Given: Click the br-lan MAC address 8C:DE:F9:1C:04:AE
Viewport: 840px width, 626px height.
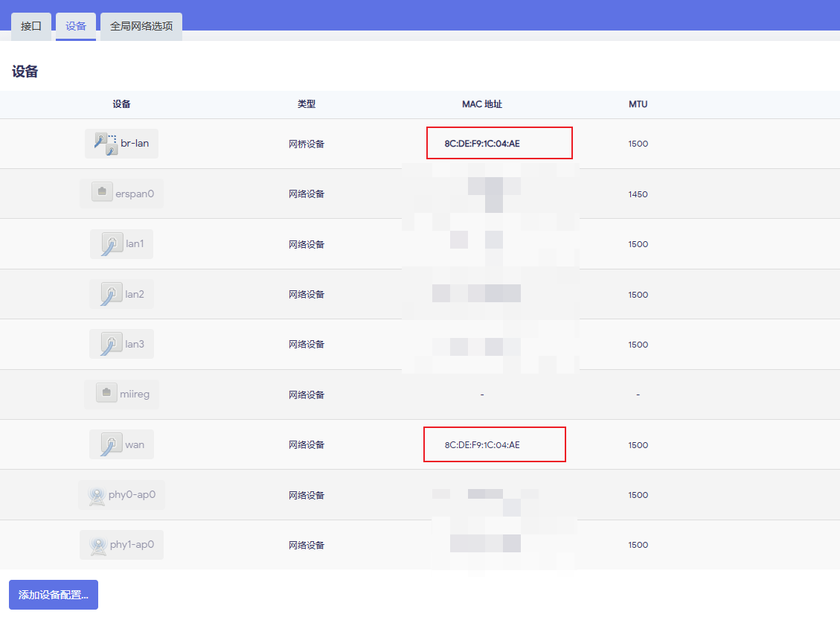Looking at the screenshot, I should coord(482,144).
